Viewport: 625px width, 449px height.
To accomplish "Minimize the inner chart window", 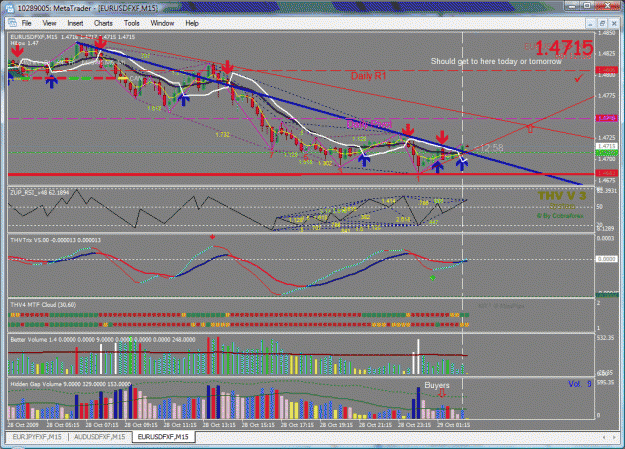I will click(x=590, y=23).
